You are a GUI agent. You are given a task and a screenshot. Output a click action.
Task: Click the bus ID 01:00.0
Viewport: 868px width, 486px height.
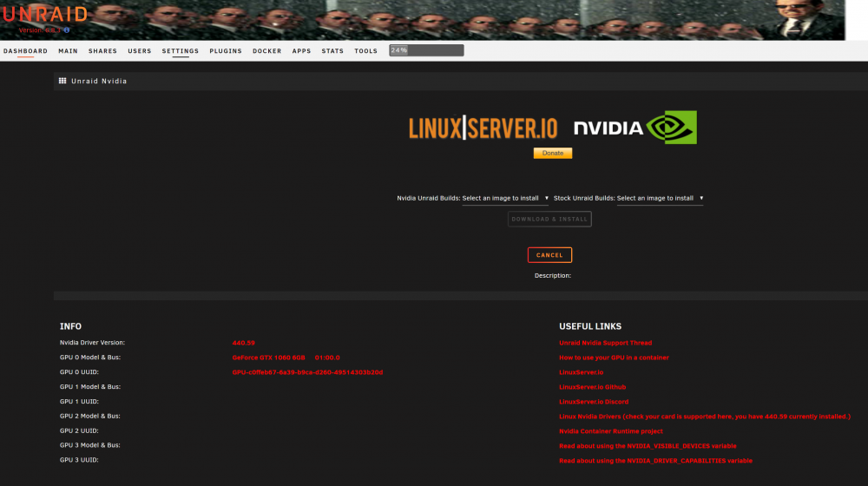tap(327, 358)
